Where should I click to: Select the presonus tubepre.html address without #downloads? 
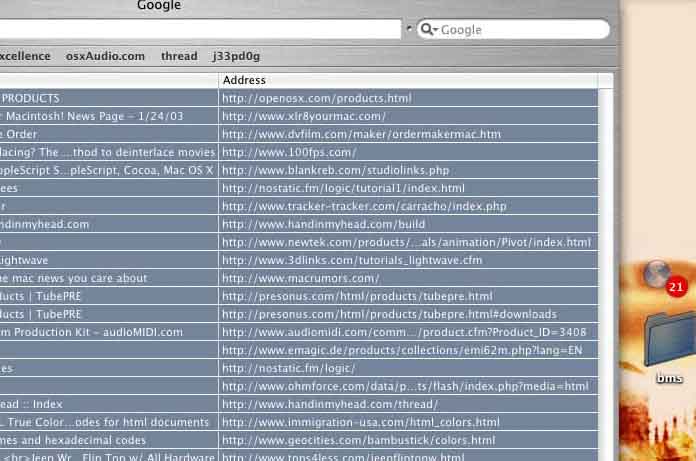(357, 296)
